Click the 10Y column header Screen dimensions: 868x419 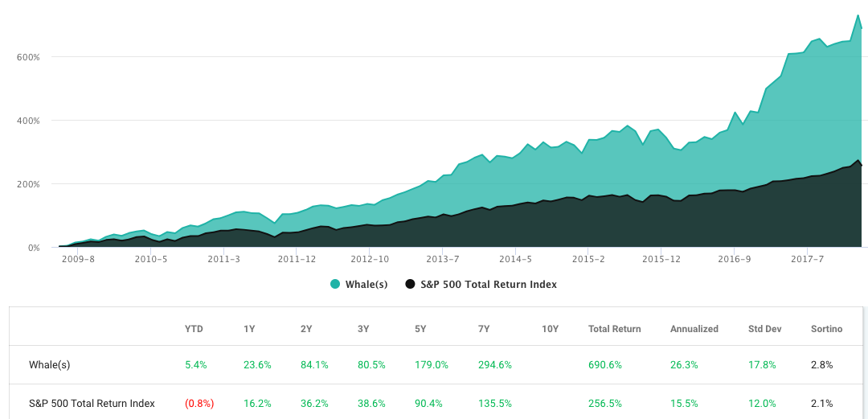(551, 329)
